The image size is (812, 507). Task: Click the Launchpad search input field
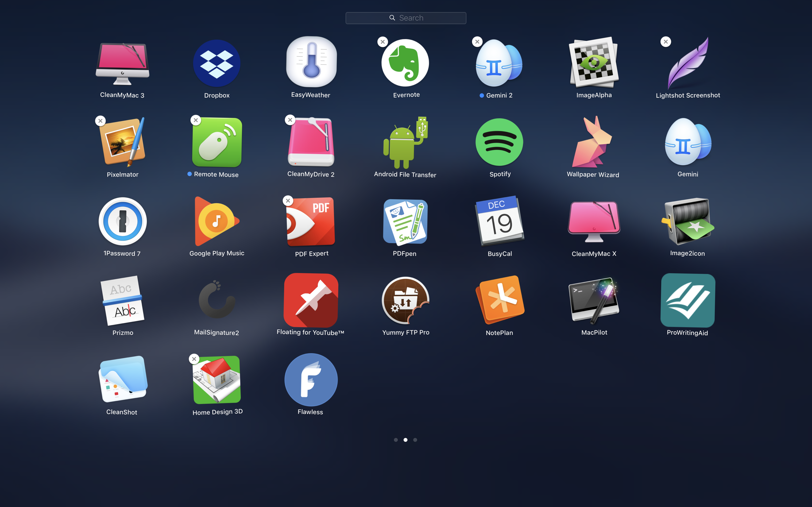pos(406,18)
